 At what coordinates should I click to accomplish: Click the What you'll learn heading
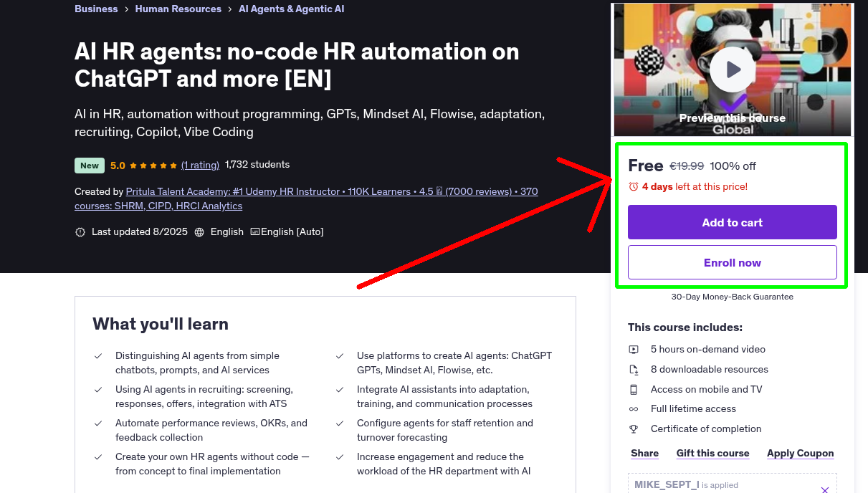[161, 324]
